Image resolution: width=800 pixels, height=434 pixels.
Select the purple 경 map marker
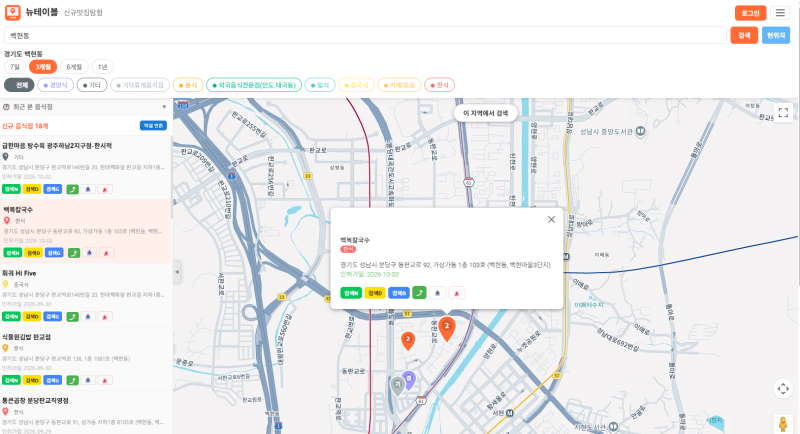(x=409, y=380)
